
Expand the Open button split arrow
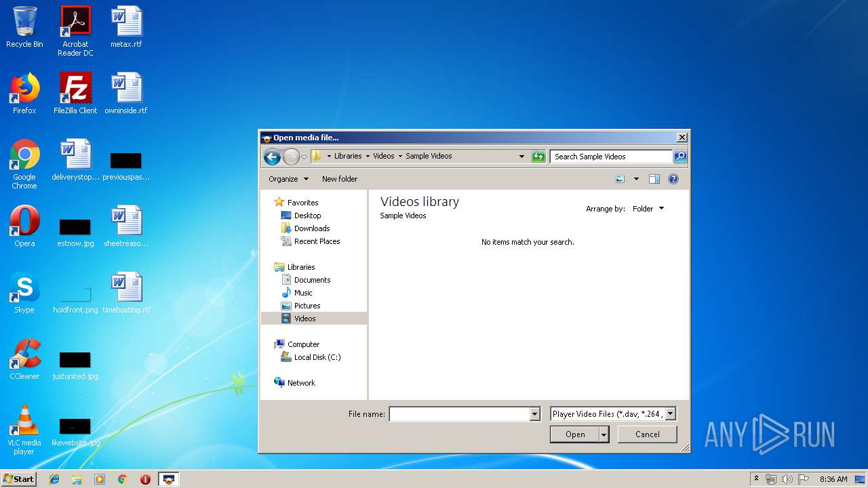604,434
